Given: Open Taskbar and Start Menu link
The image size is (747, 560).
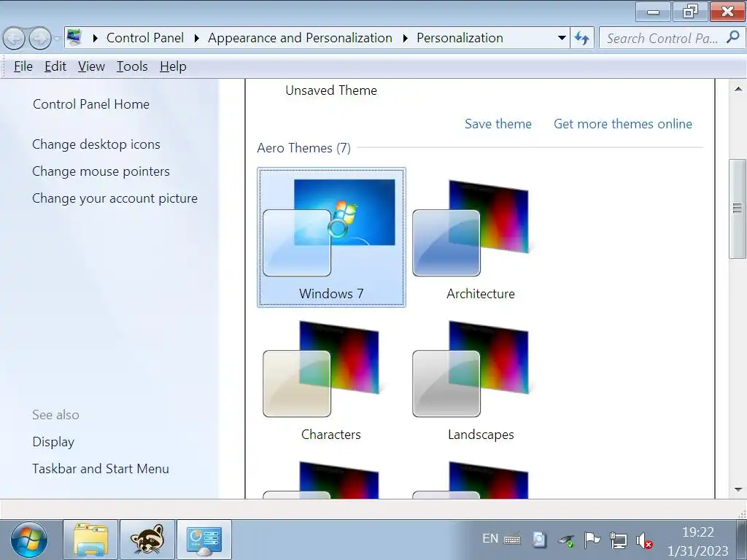Looking at the screenshot, I should pos(101,469).
